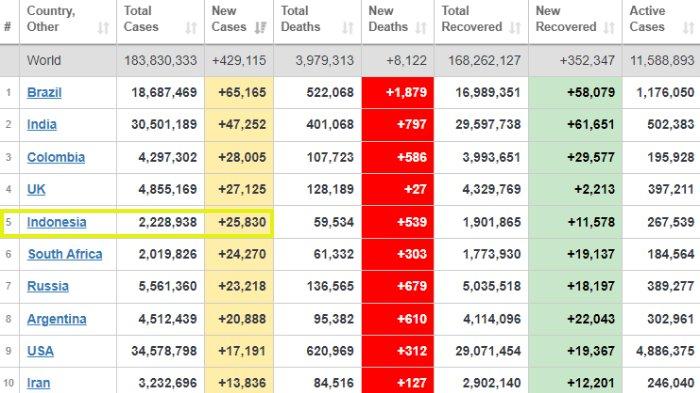Select Brazil new cases +65,165
This screenshot has height=393, width=700.
[242, 92]
